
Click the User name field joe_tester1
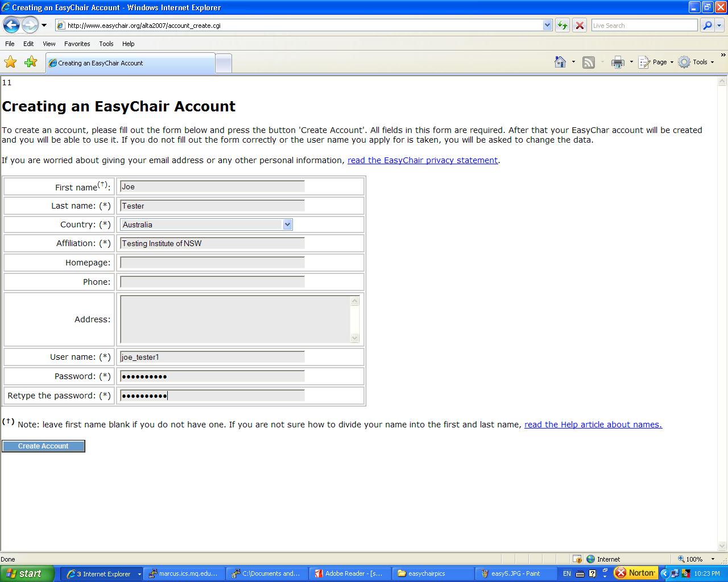coord(212,357)
